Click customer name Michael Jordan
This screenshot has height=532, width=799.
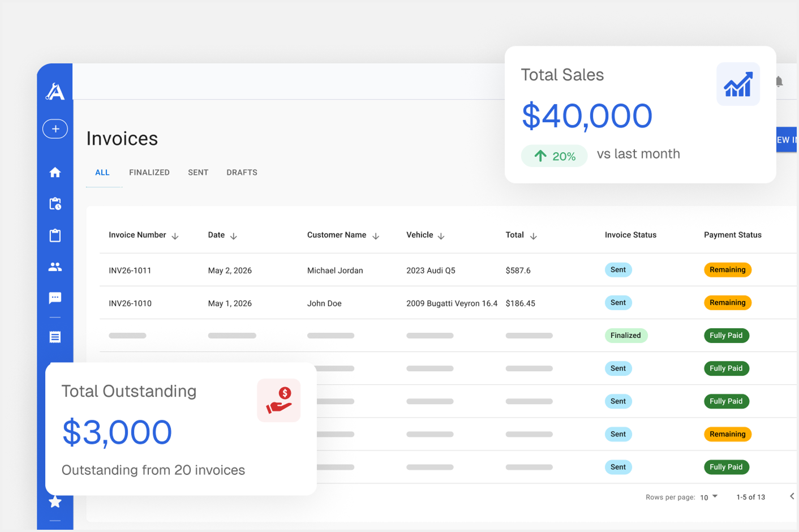(335, 271)
